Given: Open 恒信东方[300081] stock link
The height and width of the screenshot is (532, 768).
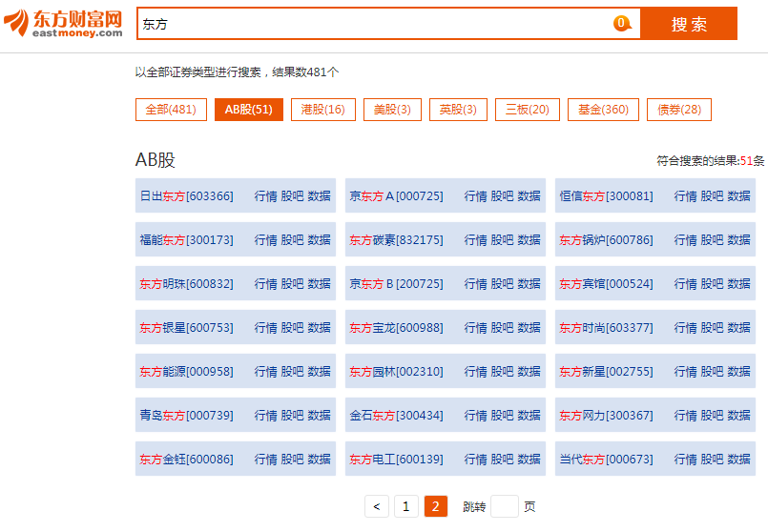Looking at the screenshot, I should (x=607, y=195).
